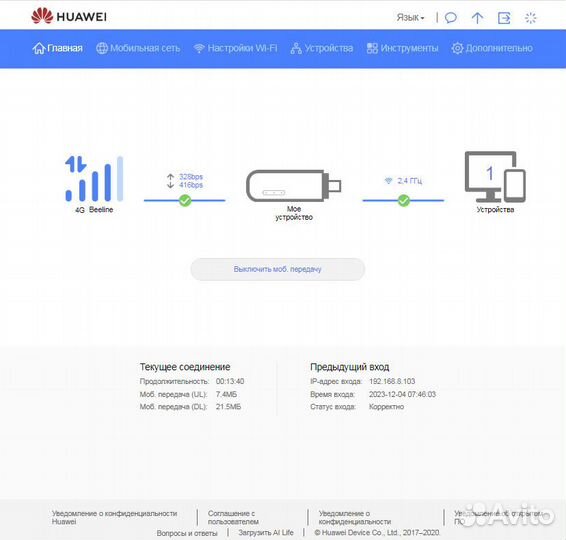Click the Продолжительность label
Image resolution: width=566 pixels, height=540 pixels.
[x=174, y=381]
